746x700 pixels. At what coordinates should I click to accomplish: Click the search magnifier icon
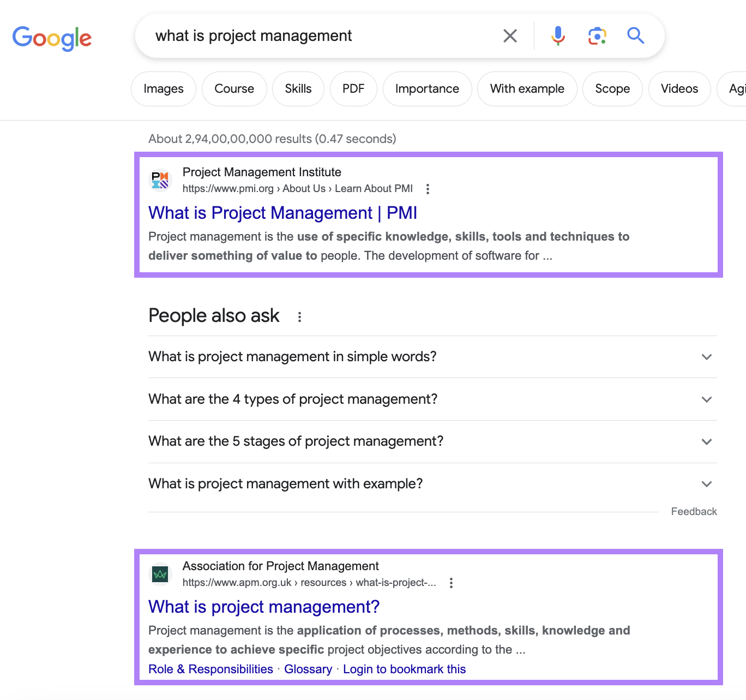[635, 35]
